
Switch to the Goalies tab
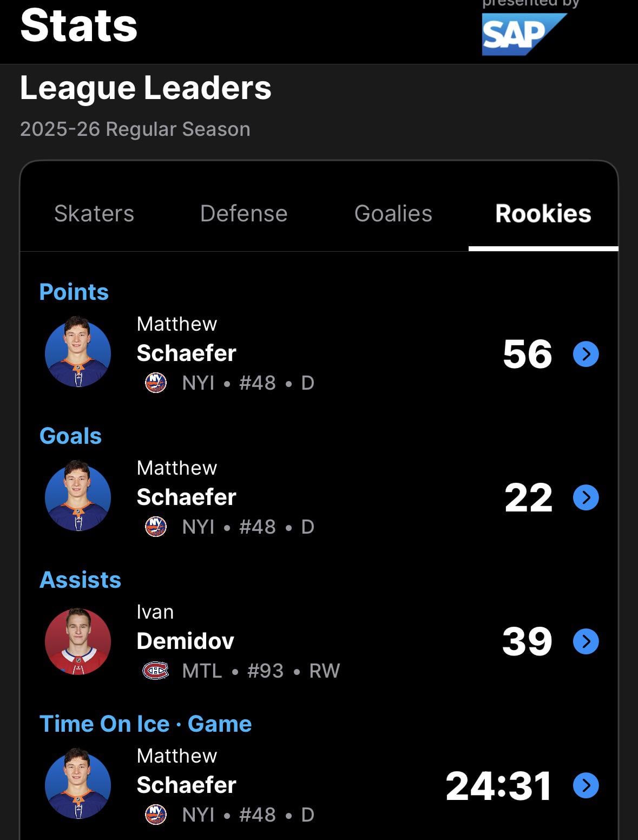393,213
